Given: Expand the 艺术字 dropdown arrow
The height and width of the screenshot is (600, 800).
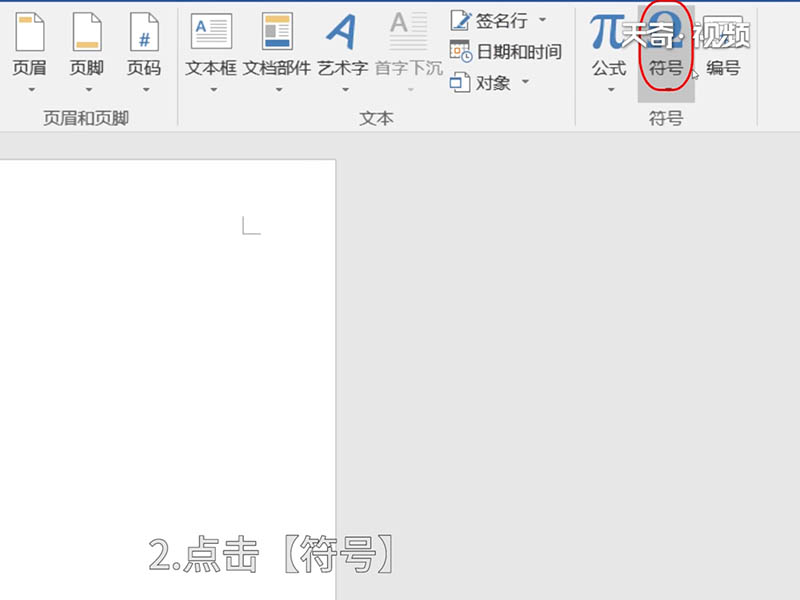Looking at the screenshot, I should tap(345, 90).
